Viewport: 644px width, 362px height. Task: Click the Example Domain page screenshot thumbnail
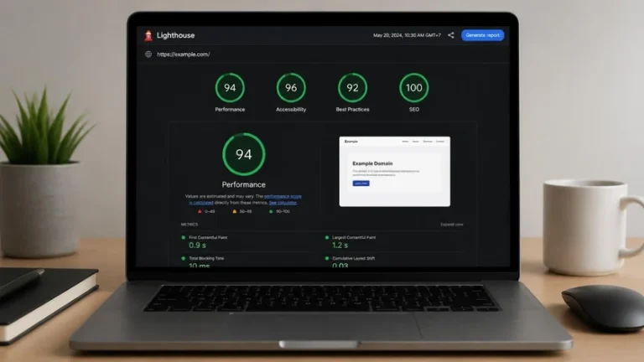[395, 172]
